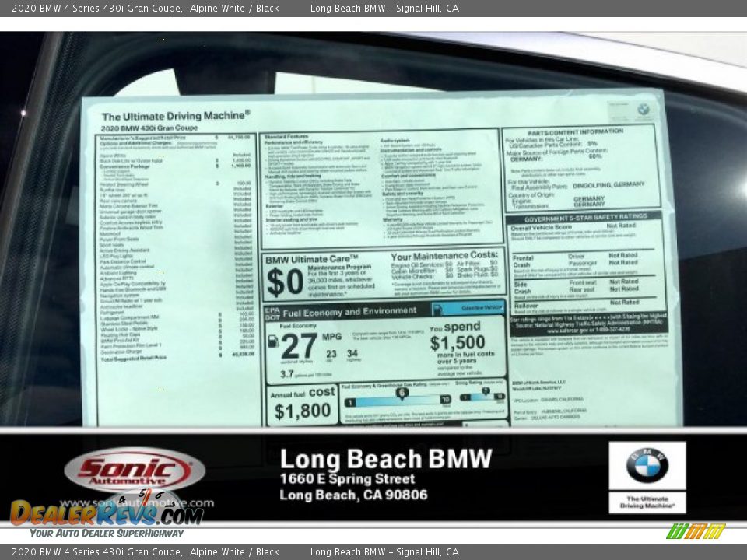Screen dimensions: 747x560
Task: Click bottom caption 'Long Beach BMW - Signal Hill, CA'
Action: [x=385, y=552]
